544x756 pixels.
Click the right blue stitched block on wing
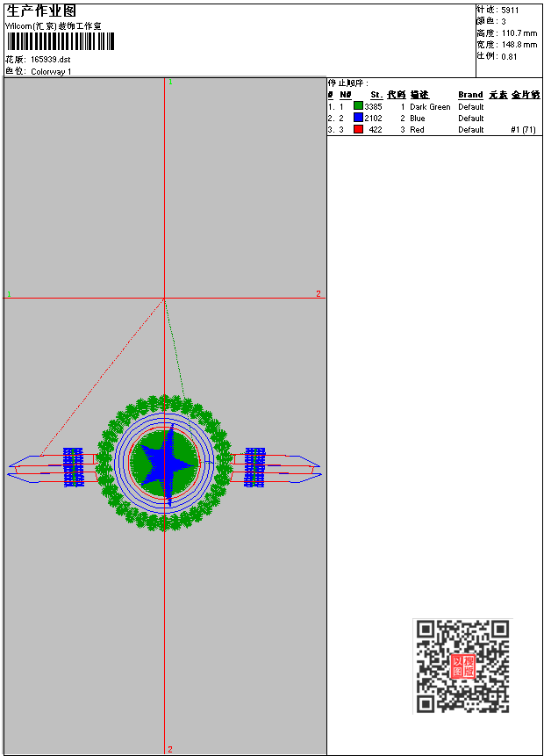click(255, 467)
